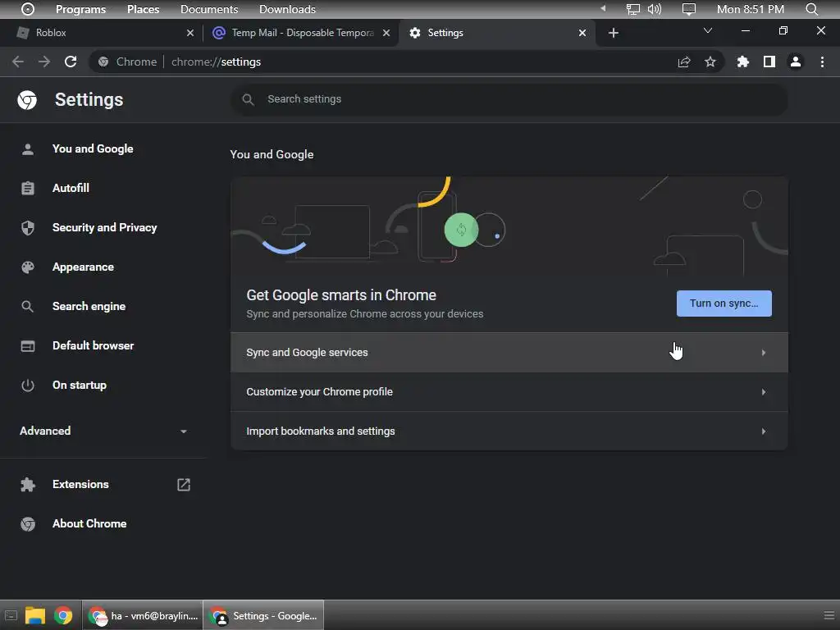Open On startup settings
Screen dimensions: 840x630
(80, 386)
